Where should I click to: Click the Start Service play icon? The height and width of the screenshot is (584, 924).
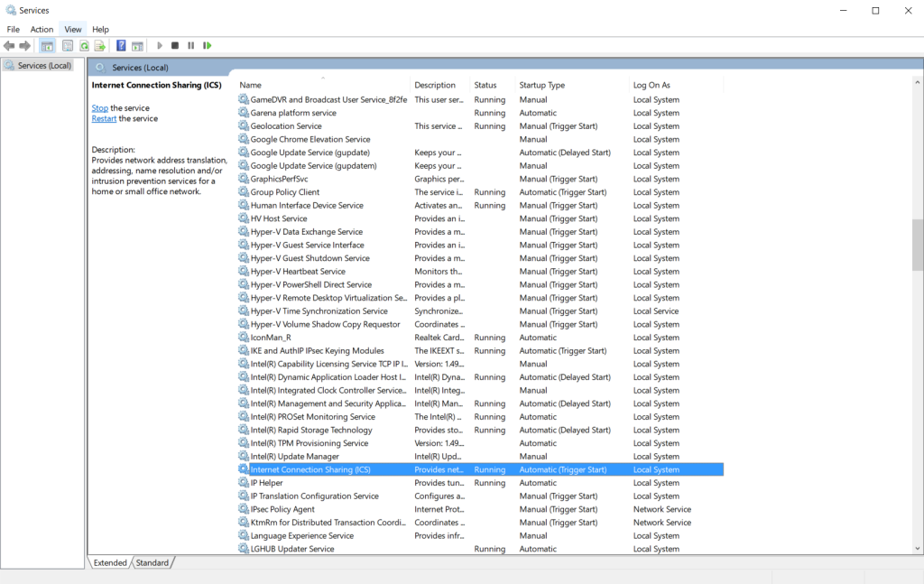click(x=160, y=45)
